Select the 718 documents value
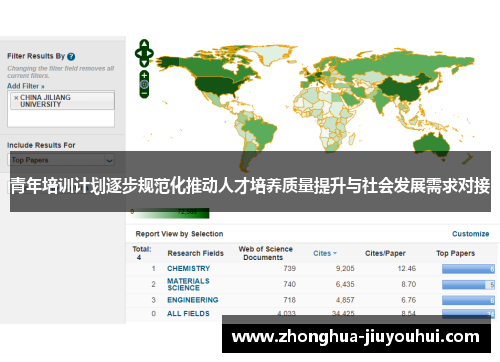Viewport: 500px width, 362px height. pyautogui.click(x=289, y=300)
